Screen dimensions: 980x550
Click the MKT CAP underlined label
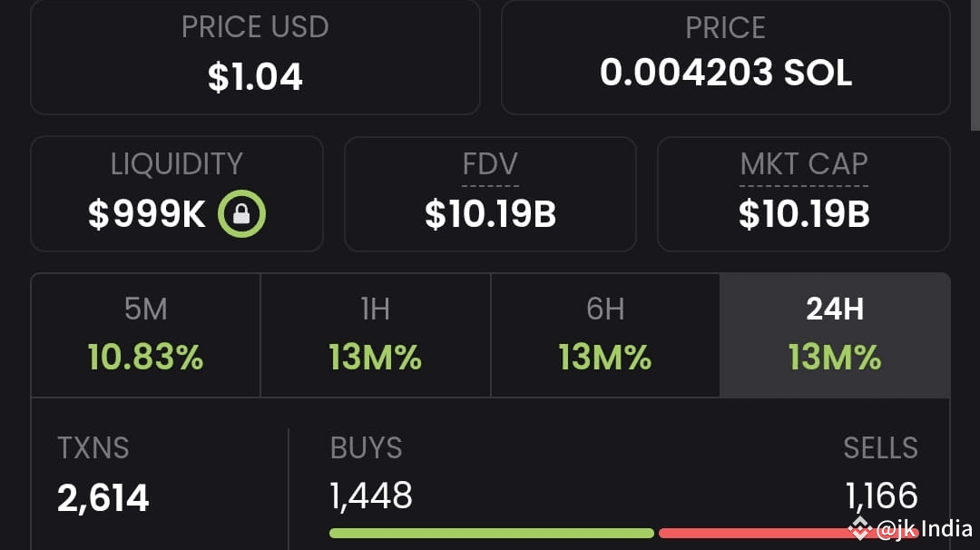tap(804, 165)
